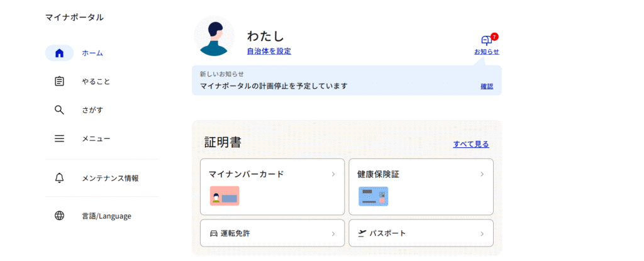Click the マイナンバーカード card thumbnail image
The height and width of the screenshot is (261, 644).
225,196
